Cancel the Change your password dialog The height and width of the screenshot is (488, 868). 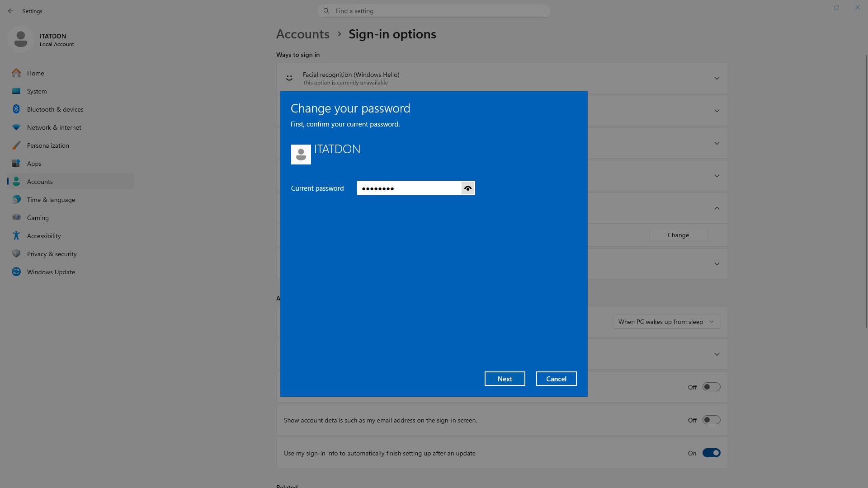point(556,379)
